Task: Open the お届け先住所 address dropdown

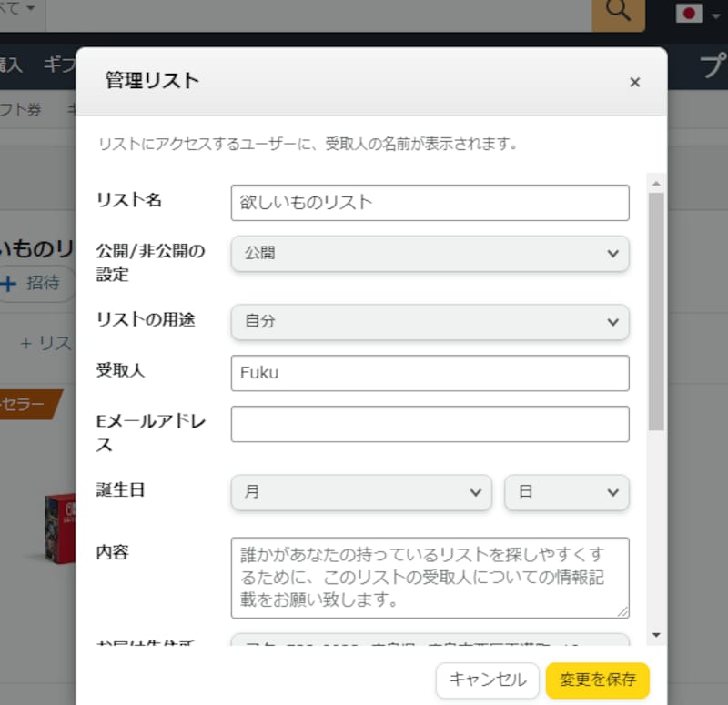Action: (430, 640)
